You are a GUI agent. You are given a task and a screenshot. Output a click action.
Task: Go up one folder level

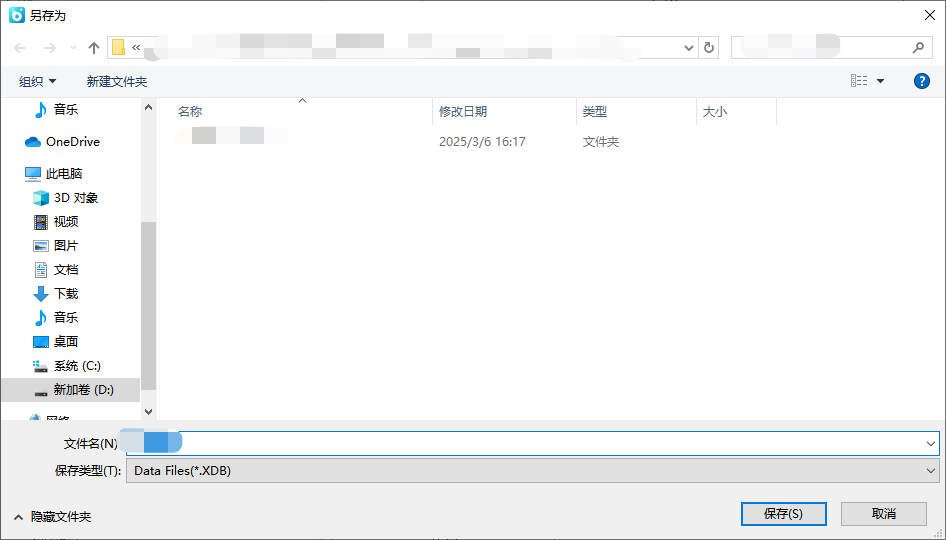click(x=94, y=48)
